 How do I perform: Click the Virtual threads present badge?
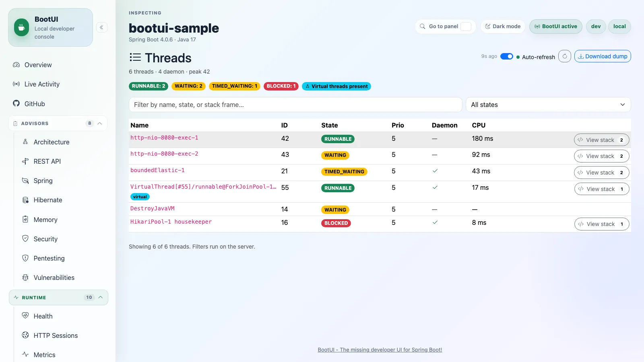(x=336, y=86)
